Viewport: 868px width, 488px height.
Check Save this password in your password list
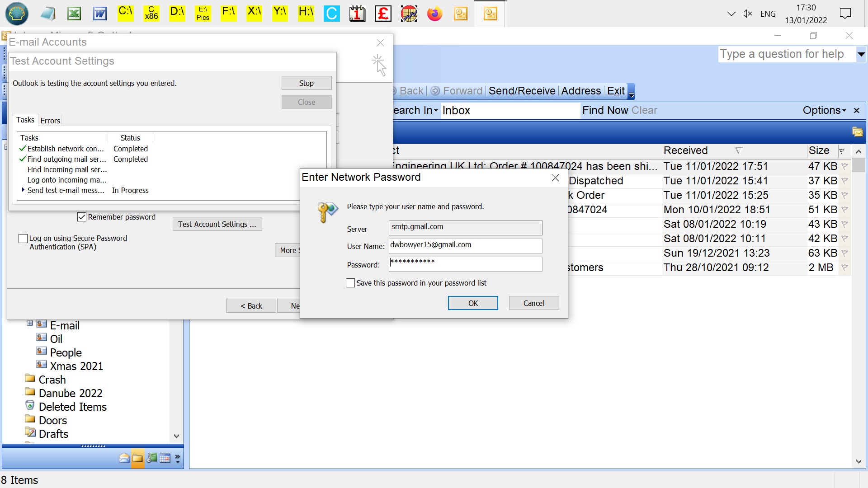click(x=350, y=283)
